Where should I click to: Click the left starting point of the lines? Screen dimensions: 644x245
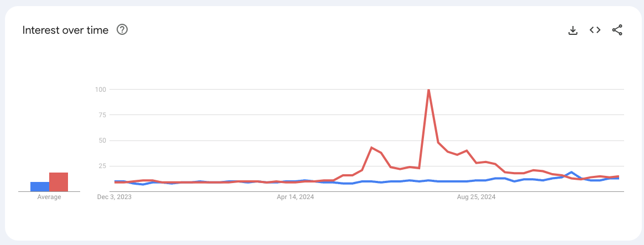click(115, 181)
